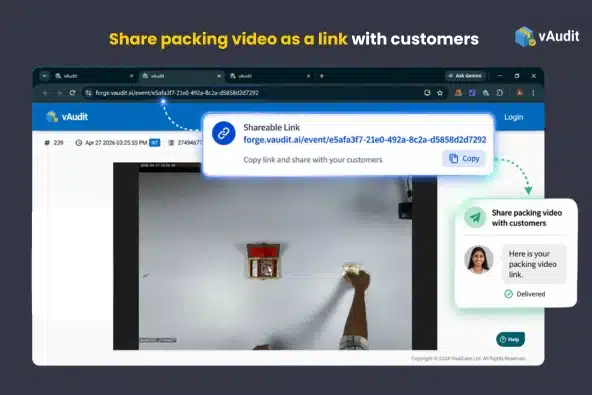Switch to the third vAudit browser tab

pos(270,76)
